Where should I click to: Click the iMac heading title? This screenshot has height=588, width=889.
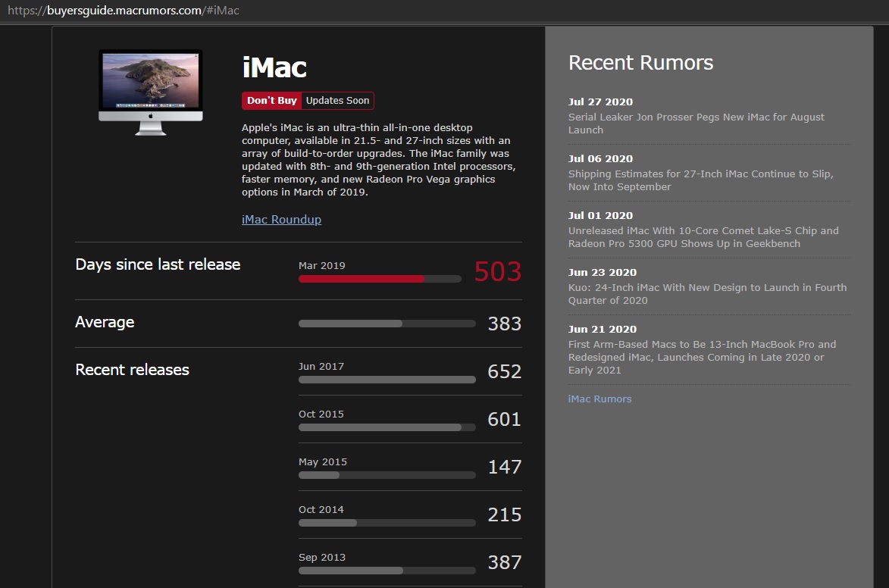(x=274, y=67)
